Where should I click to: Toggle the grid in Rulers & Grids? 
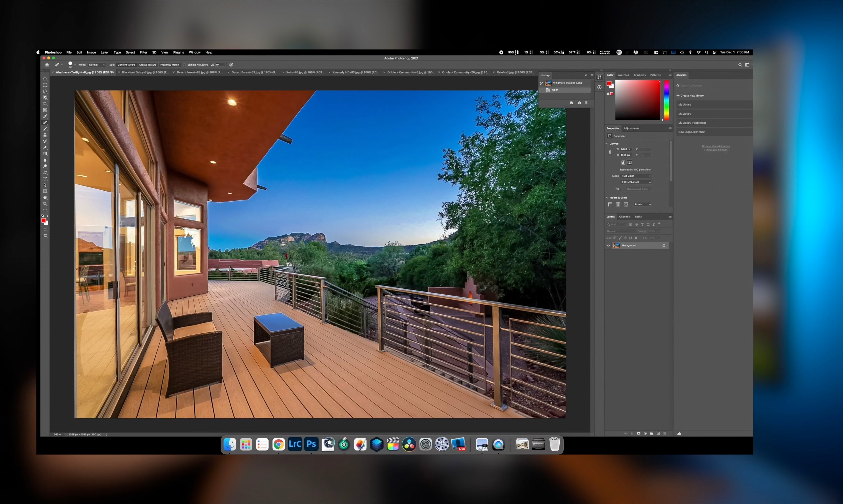pos(618,204)
